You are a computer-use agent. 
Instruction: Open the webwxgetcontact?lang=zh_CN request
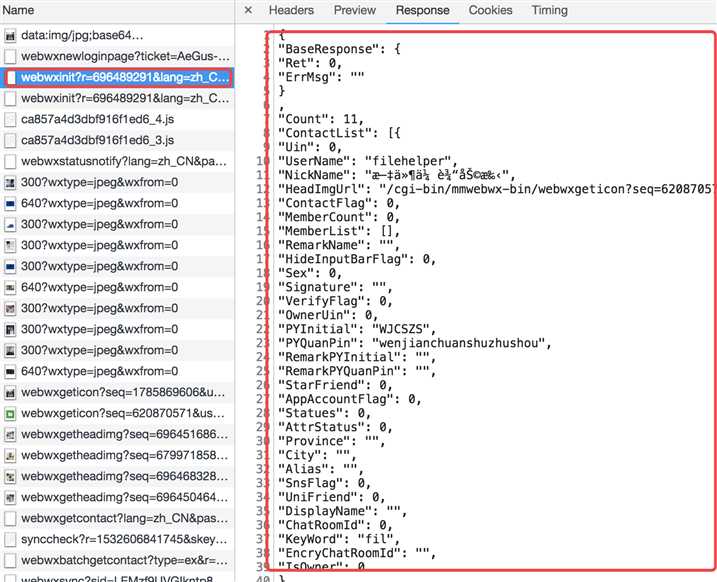click(x=118, y=518)
